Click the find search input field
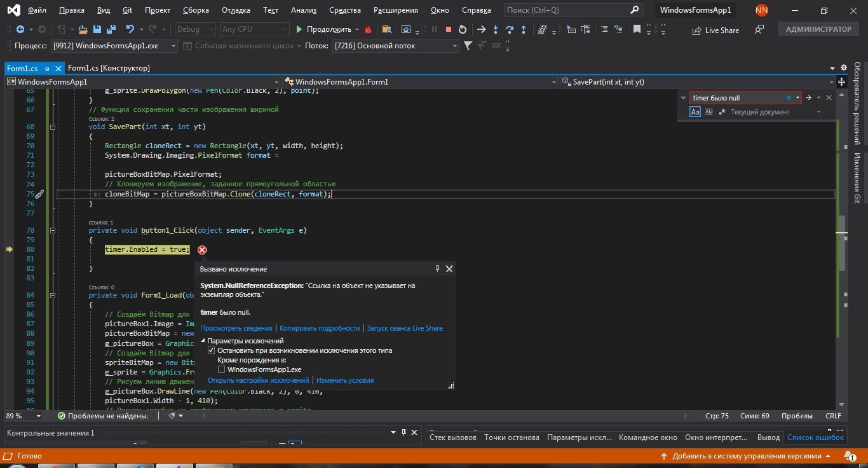This screenshot has height=468, width=868. [737, 98]
